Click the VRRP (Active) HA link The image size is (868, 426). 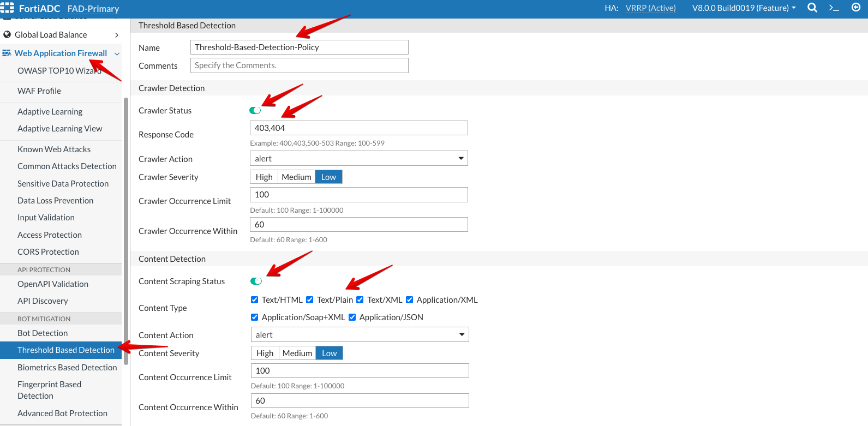pos(650,8)
